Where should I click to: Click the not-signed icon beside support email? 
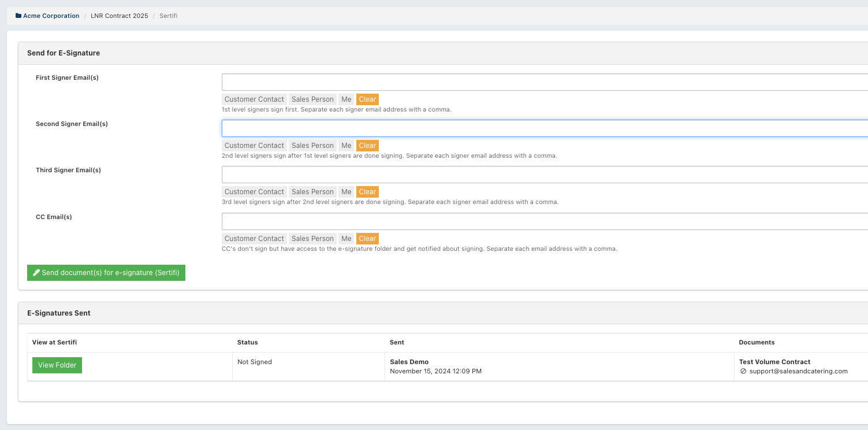point(743,372)
